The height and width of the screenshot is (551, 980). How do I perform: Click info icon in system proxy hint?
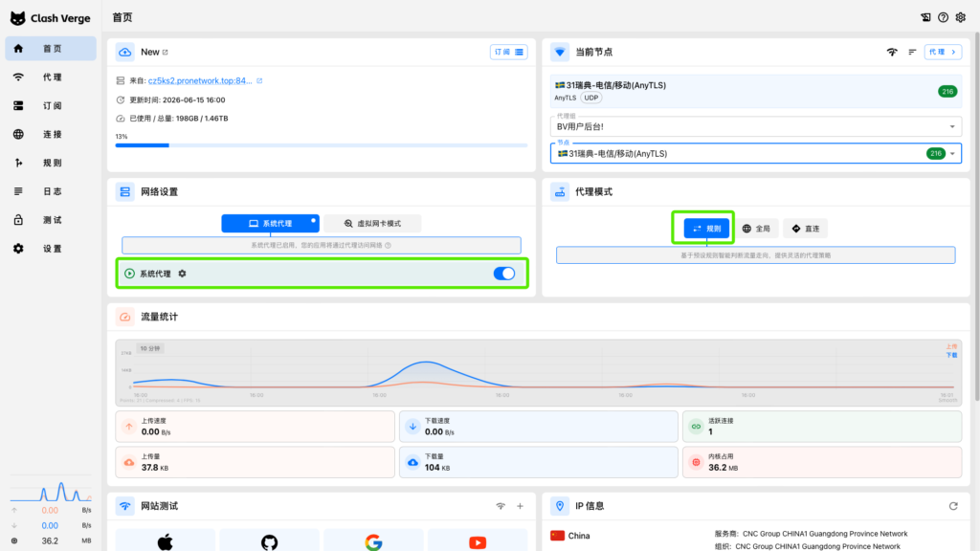pyautogui.click(x=389, y=246)
